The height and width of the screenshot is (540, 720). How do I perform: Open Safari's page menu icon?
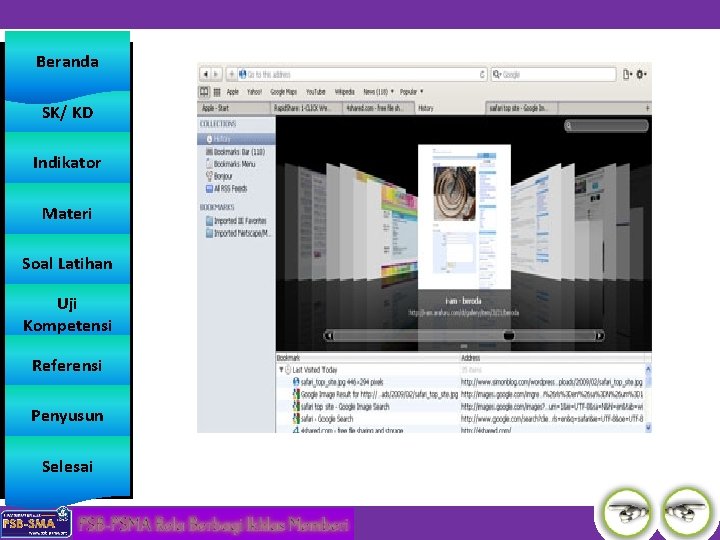pyautogui.click(x=627, y=74)
